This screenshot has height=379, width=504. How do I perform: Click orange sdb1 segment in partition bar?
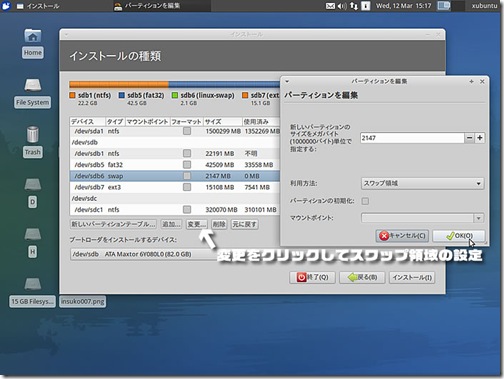coord(119,84)
